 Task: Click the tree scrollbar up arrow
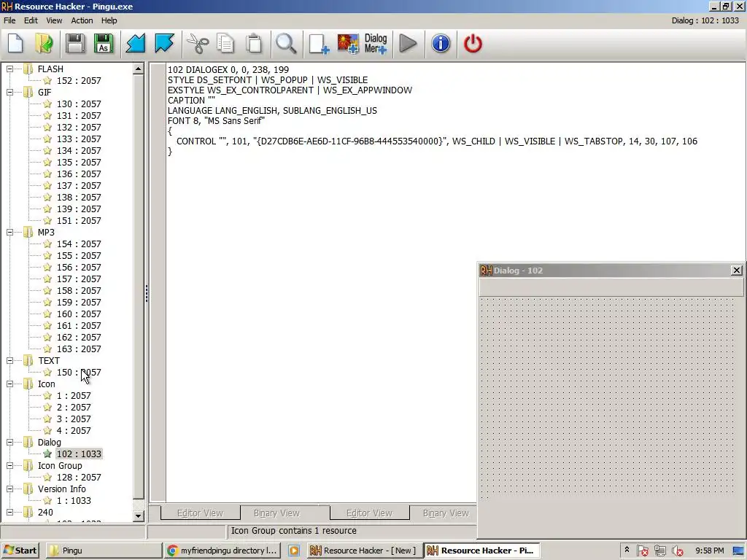tap(138, 69)
